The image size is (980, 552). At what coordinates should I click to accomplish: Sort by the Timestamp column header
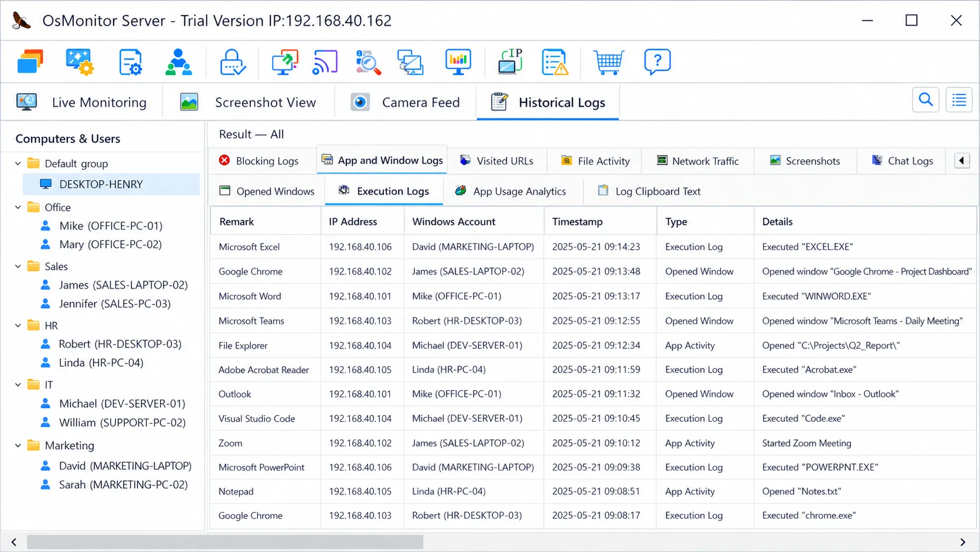600,222
